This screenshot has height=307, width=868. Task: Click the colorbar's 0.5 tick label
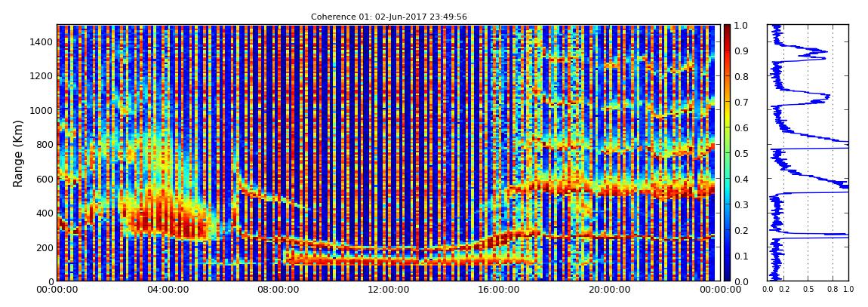tap(741, 153)
